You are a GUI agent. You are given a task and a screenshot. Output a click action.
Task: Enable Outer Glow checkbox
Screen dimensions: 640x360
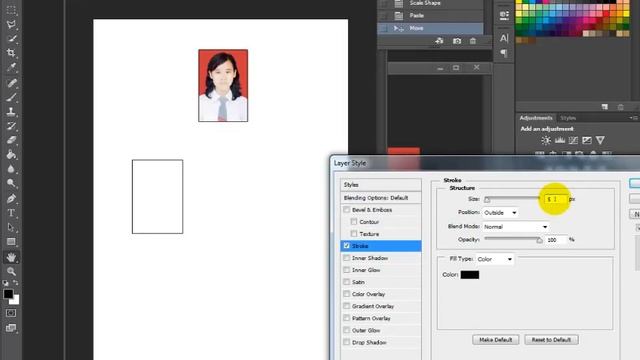[x=347, y=330]
